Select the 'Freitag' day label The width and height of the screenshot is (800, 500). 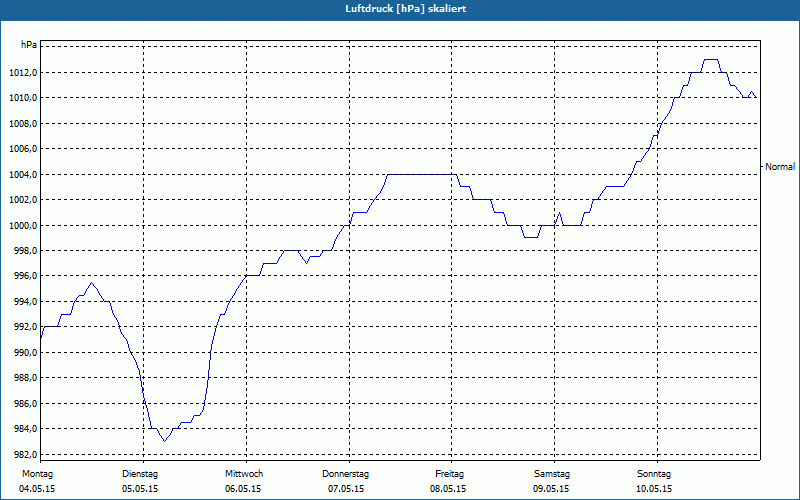click(x=449, y=474)
